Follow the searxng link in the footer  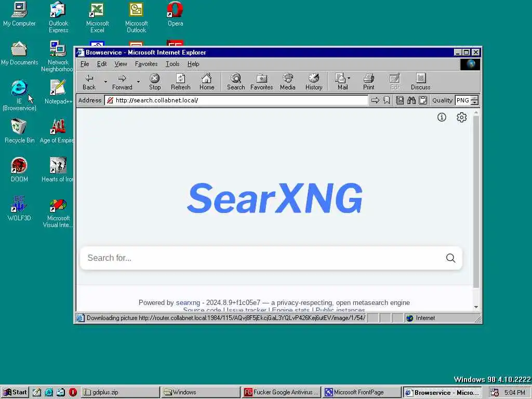point(188,303)
